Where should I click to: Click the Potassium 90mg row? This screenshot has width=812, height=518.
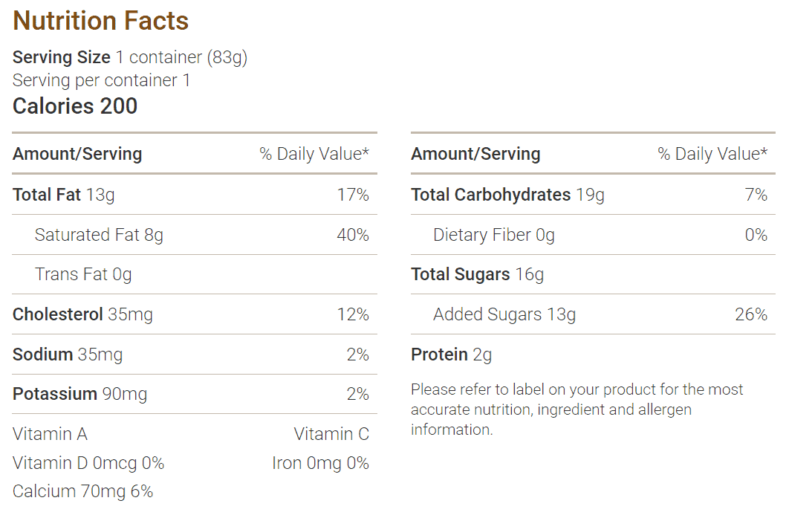(195, 394)
